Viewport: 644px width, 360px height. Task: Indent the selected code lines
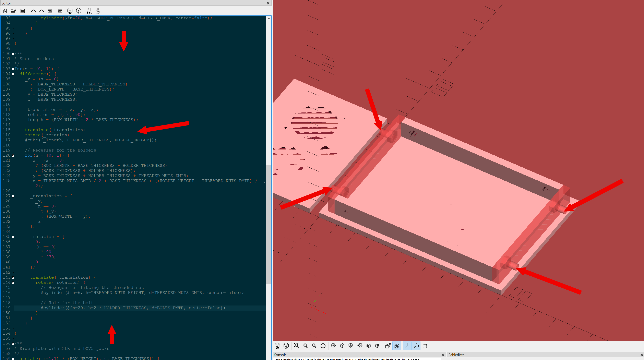(59, 11)
